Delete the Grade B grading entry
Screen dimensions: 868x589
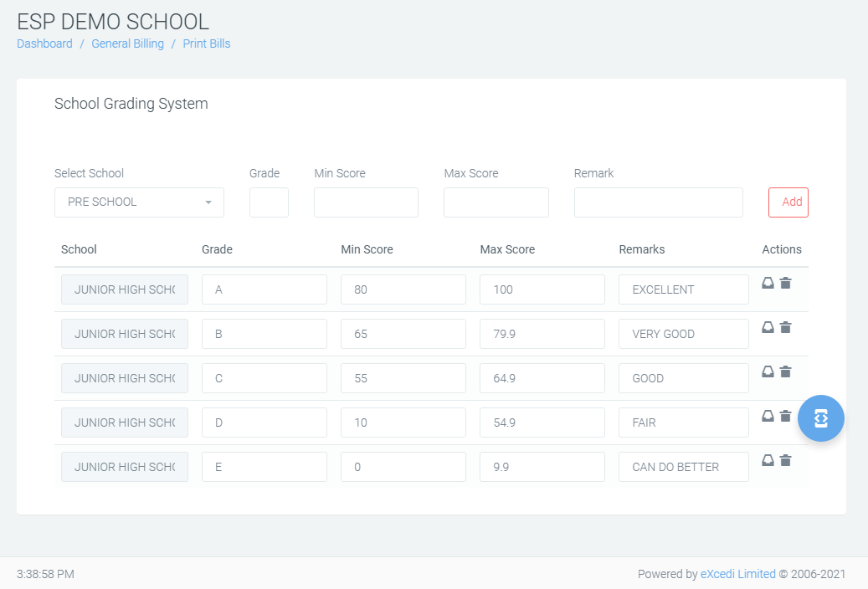click(785, 327)
